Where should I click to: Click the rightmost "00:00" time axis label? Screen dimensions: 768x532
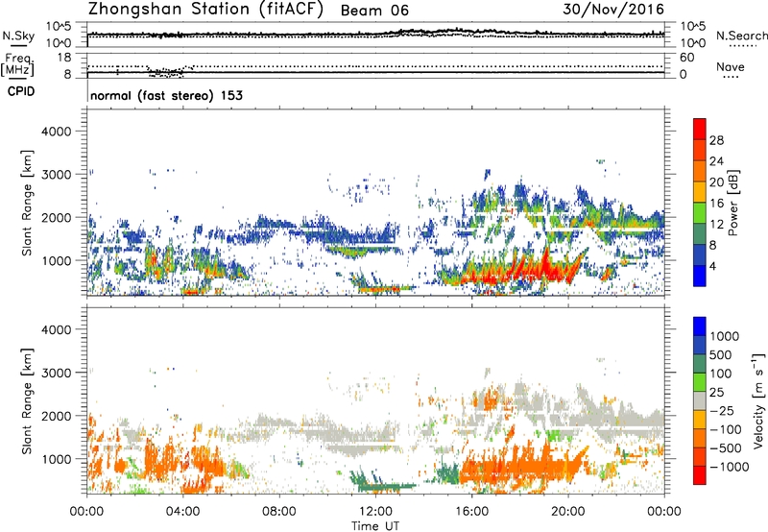pyautogui.click(x=664, y=512)
